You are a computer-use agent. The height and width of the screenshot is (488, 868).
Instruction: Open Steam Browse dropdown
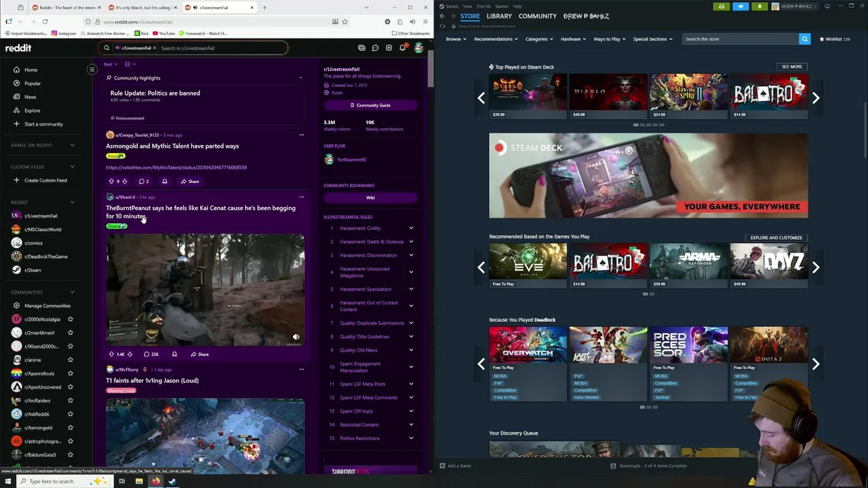(x=456, y=39)
